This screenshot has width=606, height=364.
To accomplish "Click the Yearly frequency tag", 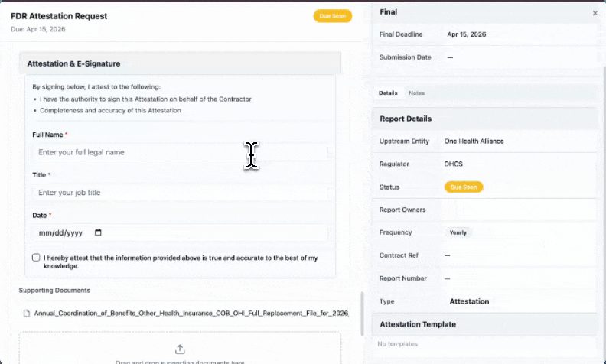I will (458, 232).
